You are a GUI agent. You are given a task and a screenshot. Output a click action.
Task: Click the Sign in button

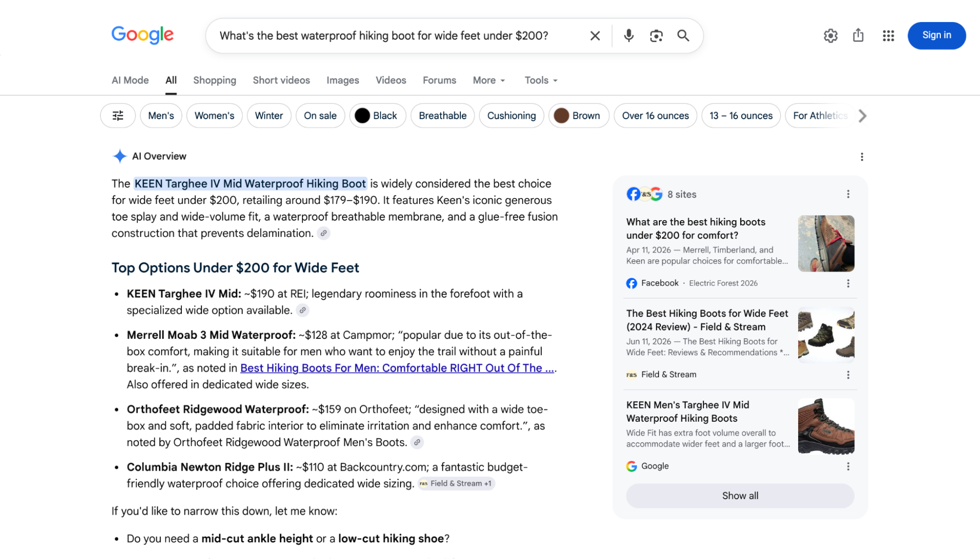pyautogui.click(x=936, y=35)
